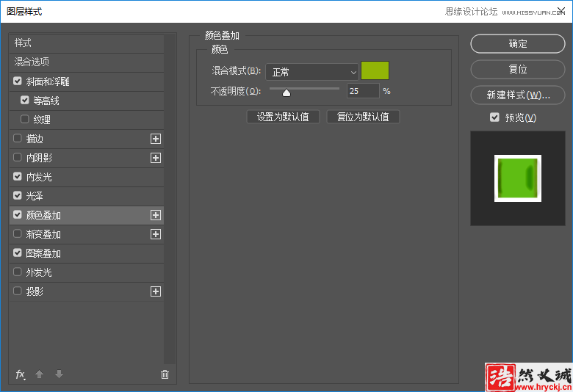This screenshot has height=392, width=573.
Task: Enable Inner Shadow (内阴影) checkbox
Action: pyautogui.click(x=17, y=157)
